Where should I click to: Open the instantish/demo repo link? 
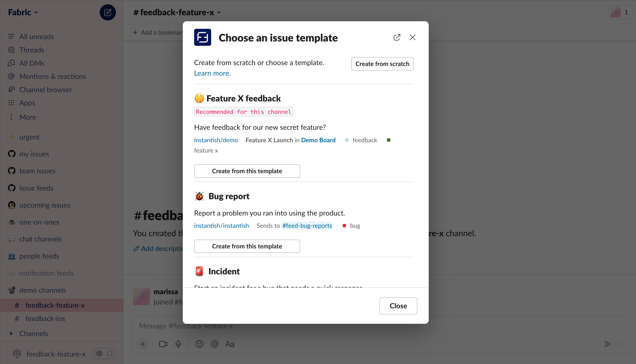pyautogui.click(x=216, y=140)
